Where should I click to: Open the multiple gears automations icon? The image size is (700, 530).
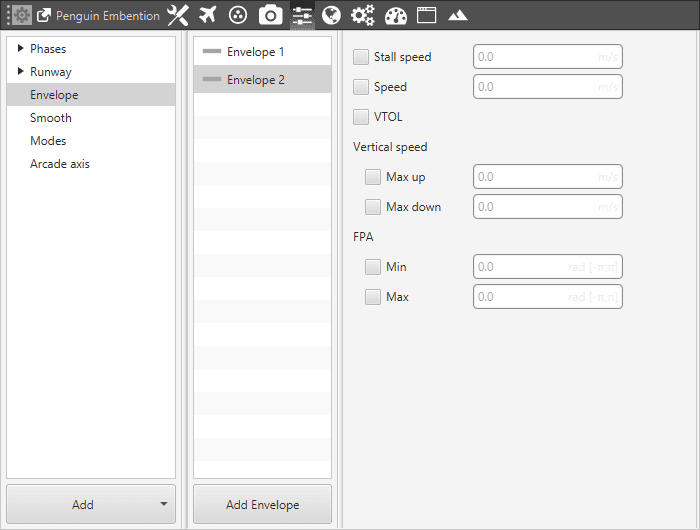click(362, 15)
